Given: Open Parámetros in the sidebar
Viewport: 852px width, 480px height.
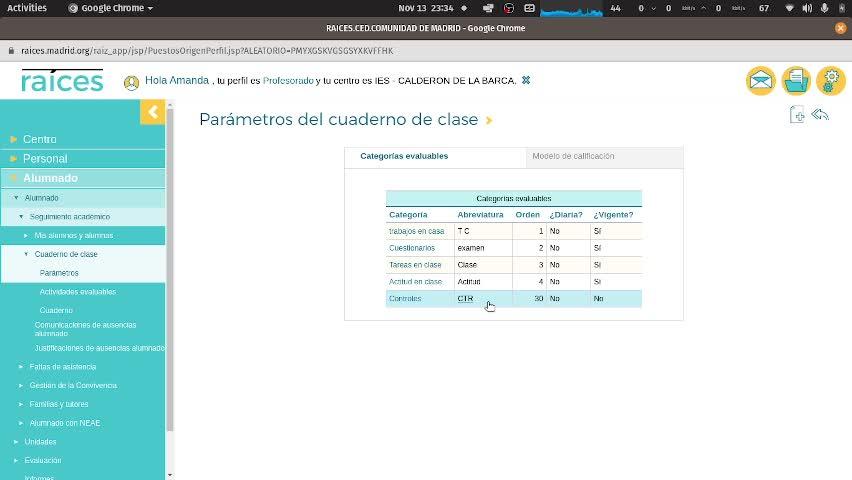Looking at the screenshot, I should tap(59, 273).
